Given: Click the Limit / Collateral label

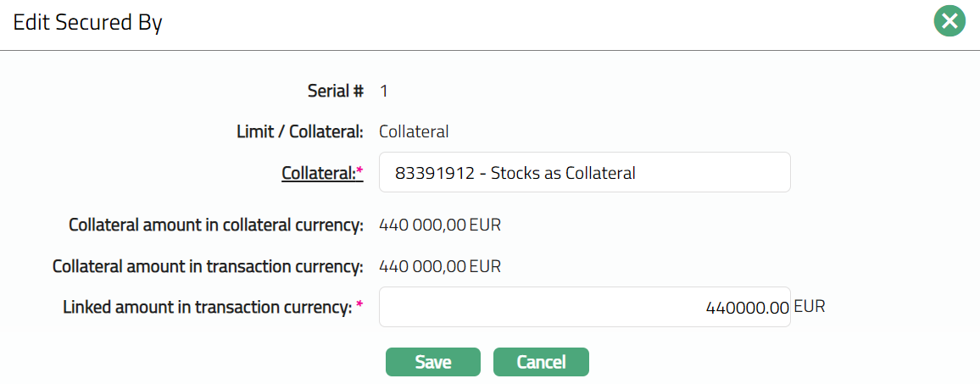Looking at the screenshot, I should (x=300, y=131).
